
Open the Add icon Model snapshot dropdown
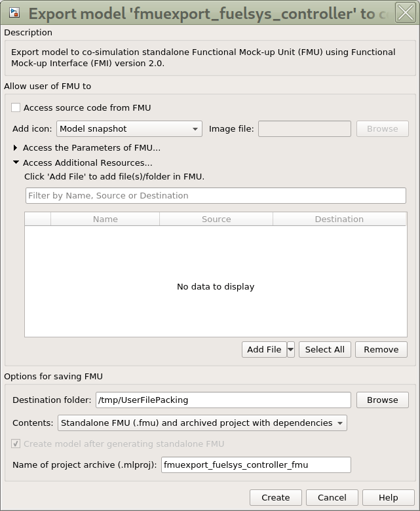coord(129,129)
